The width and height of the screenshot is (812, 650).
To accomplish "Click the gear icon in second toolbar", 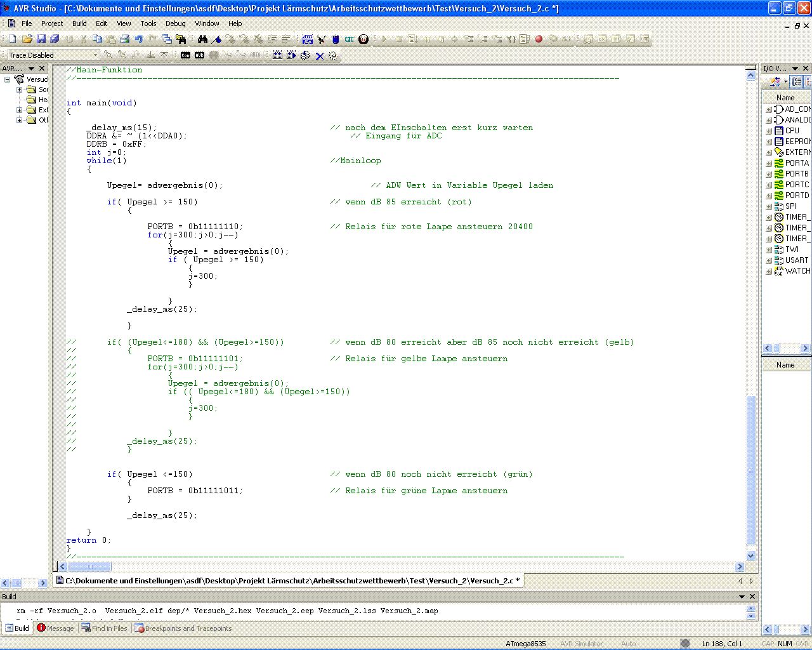I will click(333, 56).
